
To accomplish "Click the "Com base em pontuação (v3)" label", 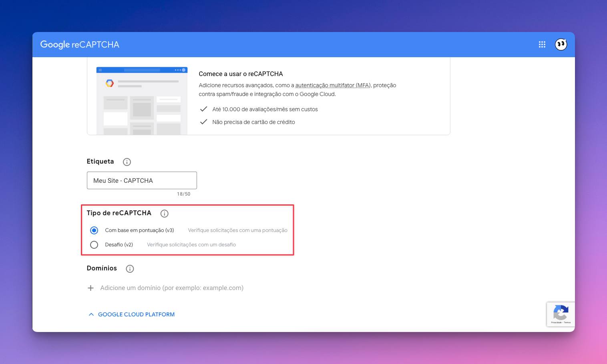I will [139, 230].
